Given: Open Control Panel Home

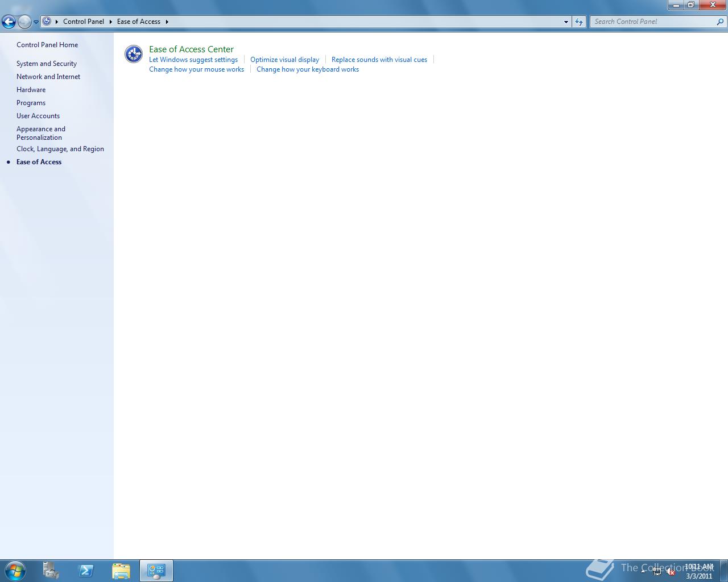Looking at the screenshot, I should tap(47, 45).
